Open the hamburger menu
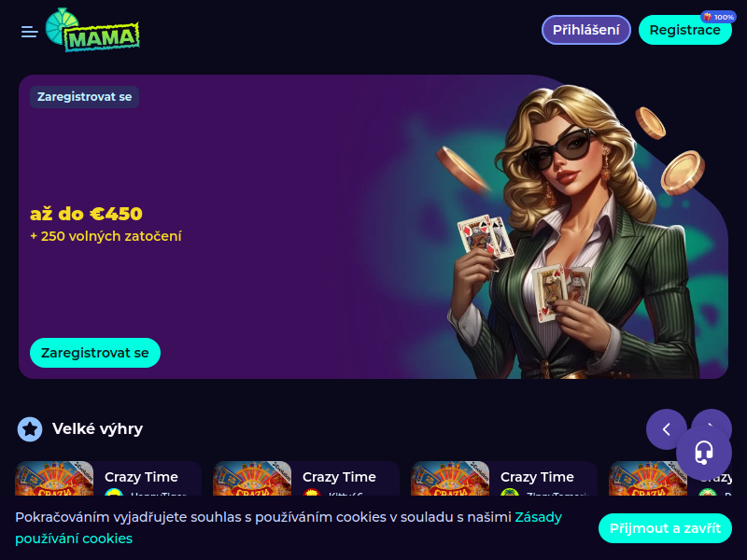 (x=30, y=32)
